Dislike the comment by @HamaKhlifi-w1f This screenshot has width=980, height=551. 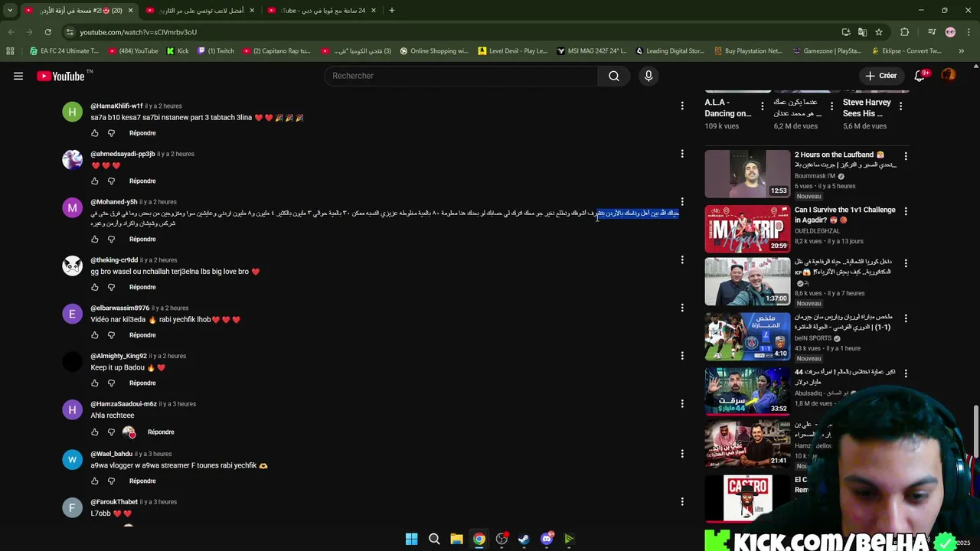111,133
